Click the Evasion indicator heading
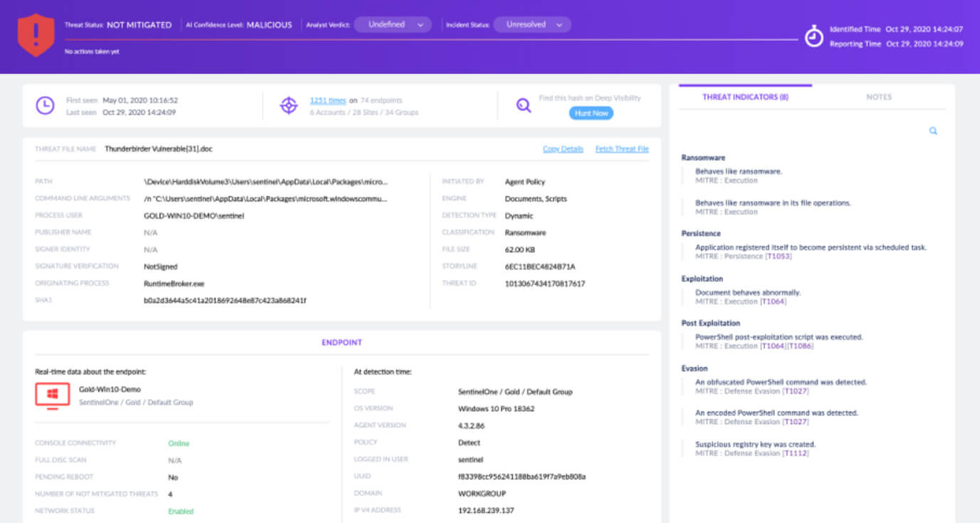This screenshot has height=523, width=980. pos(694,368)
